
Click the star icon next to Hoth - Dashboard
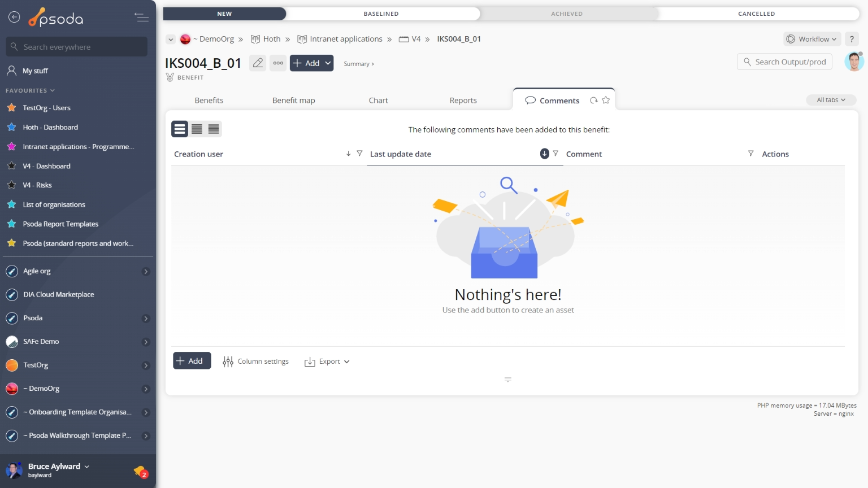[x=11, y=127]
